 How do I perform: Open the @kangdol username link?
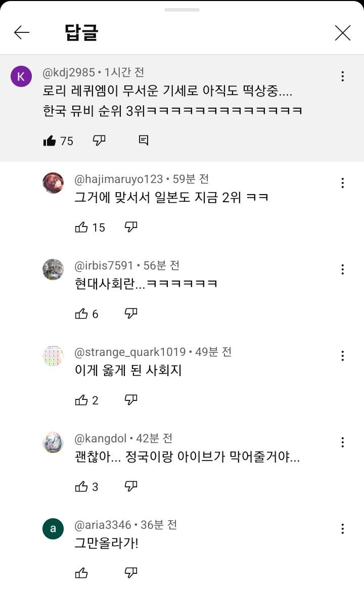(x=102, y=438)
